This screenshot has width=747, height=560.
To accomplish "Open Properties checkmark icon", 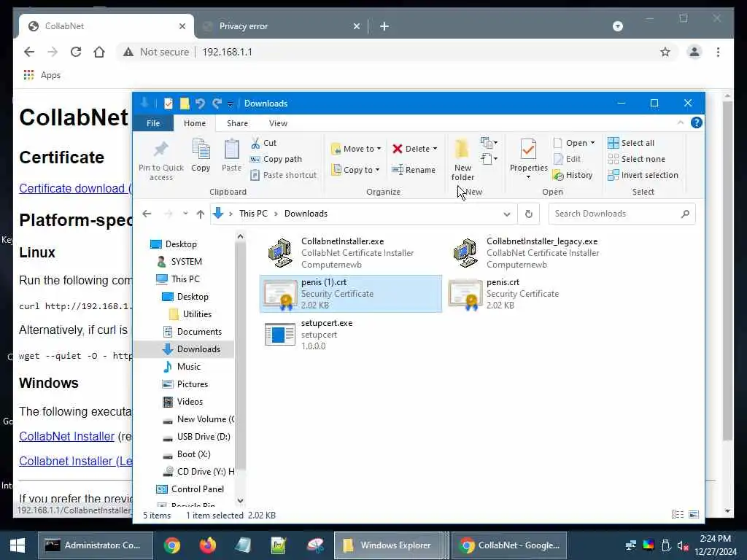I will [528, 149].
